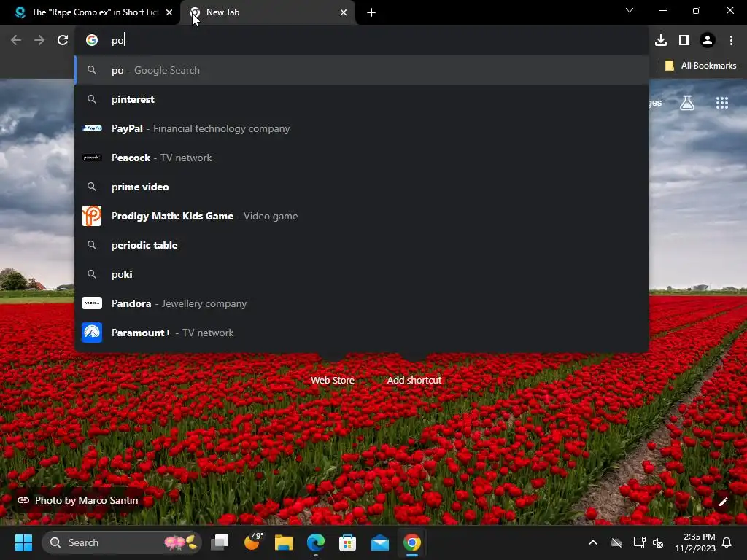Open File Explorer from the taskbar
This screenshot has width=747, height=560.
pos(284,542)
